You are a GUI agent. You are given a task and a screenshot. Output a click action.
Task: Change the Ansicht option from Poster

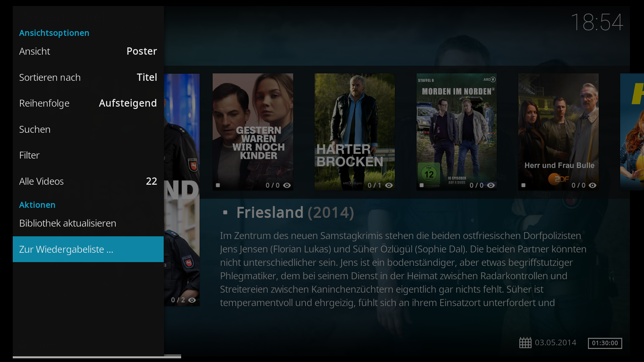tap(88, 51)
